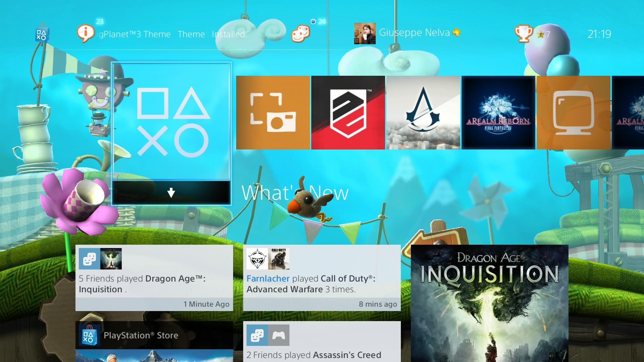Click the 1 Minute Ago timestamp

[x=206, y=304]
